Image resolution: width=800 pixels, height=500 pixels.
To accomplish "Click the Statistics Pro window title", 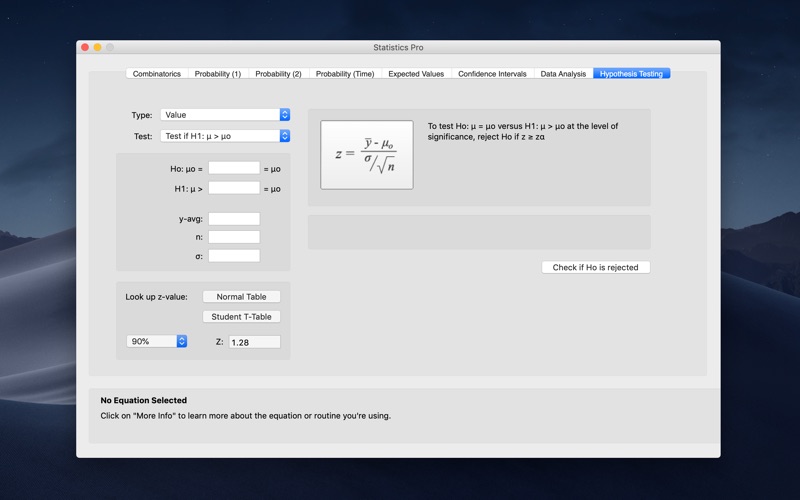I will (x=398, y=47).
